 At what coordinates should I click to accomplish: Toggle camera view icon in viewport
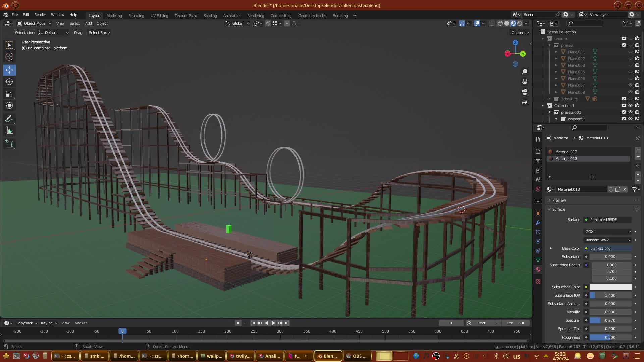click(x=525, y=92)
